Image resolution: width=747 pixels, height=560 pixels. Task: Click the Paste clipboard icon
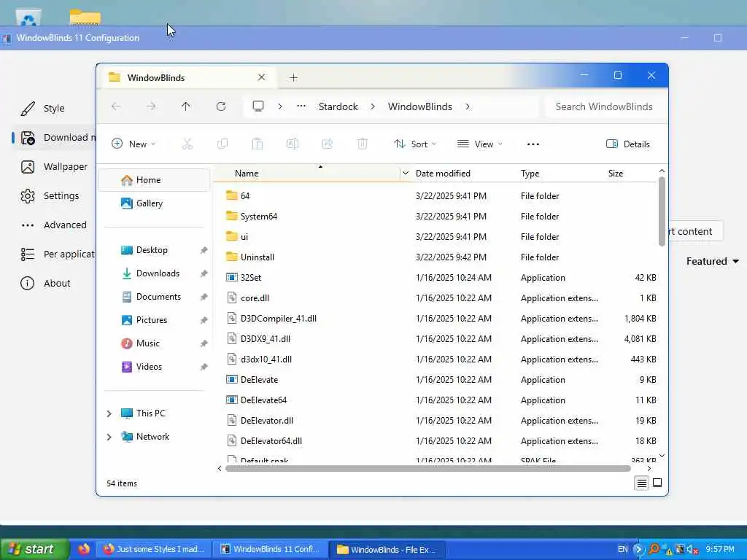(258, 144)
